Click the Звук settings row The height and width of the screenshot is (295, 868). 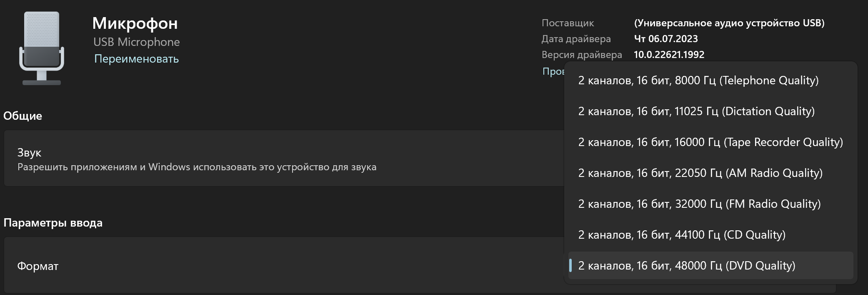(x=250, y=159)
